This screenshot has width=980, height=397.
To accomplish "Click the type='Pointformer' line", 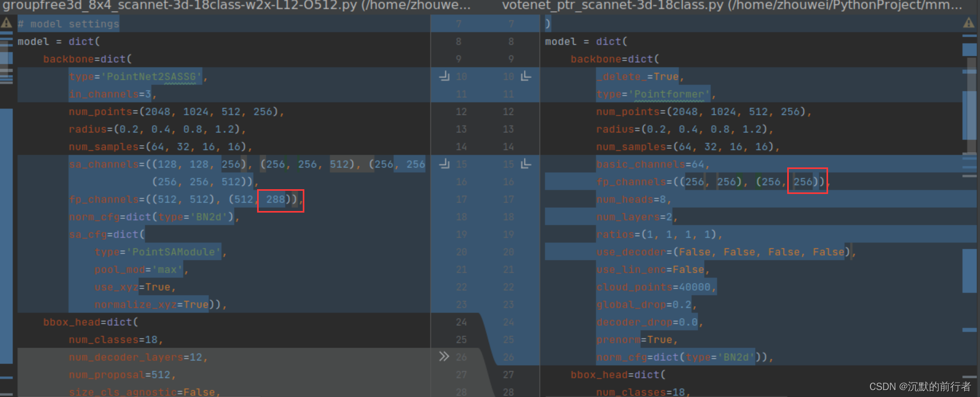I will point(656,94).
